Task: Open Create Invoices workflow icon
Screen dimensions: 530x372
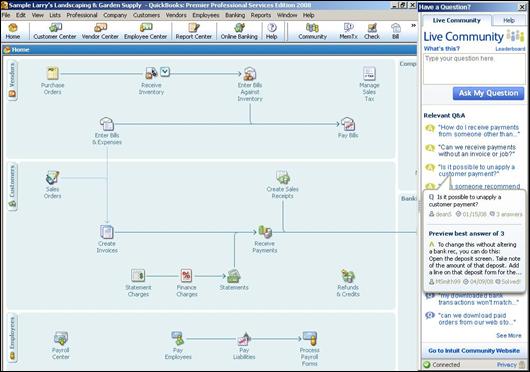Action: (x=107, y=232)
